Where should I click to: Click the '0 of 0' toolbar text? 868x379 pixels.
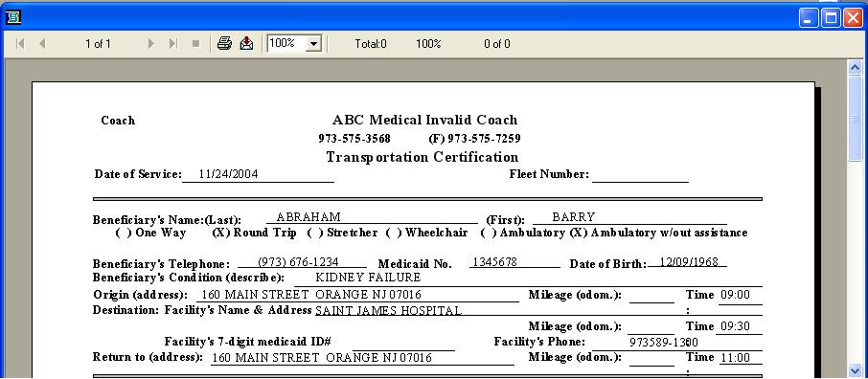point(497,44)
